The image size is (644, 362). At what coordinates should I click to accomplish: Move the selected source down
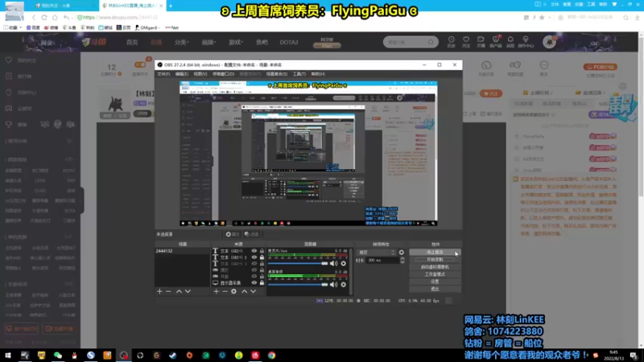point(253,291)
